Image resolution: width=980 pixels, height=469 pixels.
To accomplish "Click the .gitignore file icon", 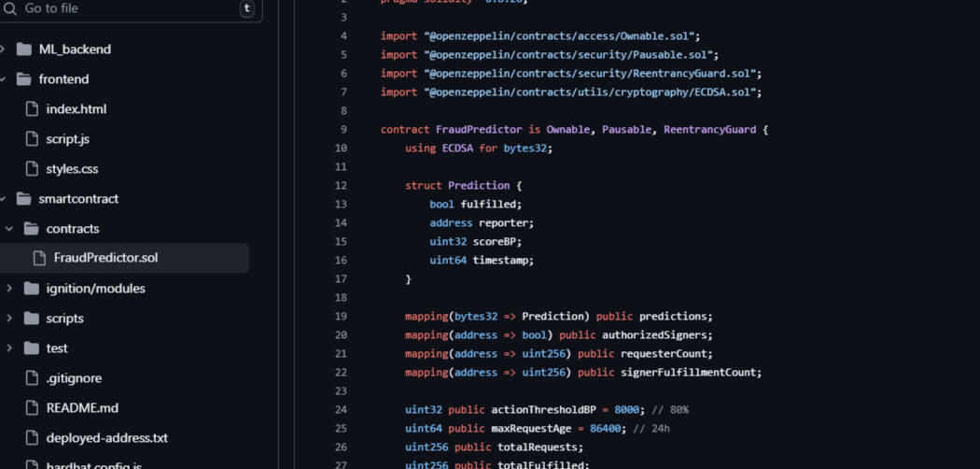I will (31, 378).
